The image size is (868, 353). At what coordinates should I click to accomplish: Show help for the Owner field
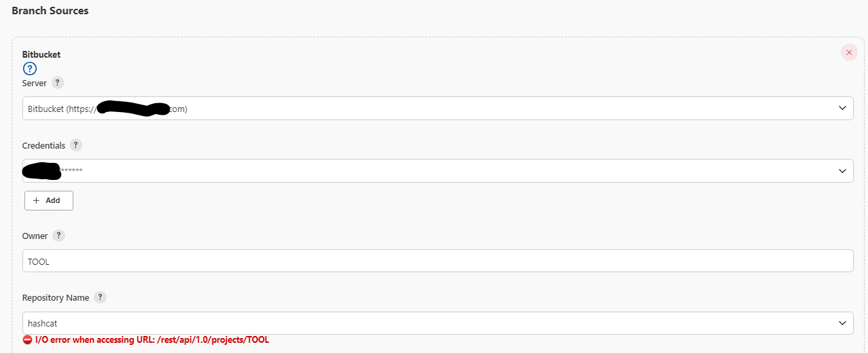(x=59, y=236)
